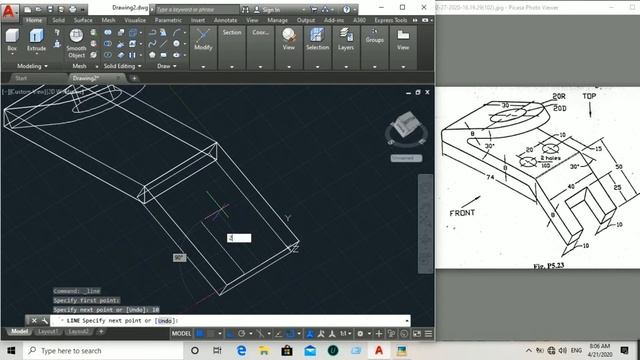Click the Cortana circle on taskbar
The image size is (640, 360).
[x=195, y=351]
